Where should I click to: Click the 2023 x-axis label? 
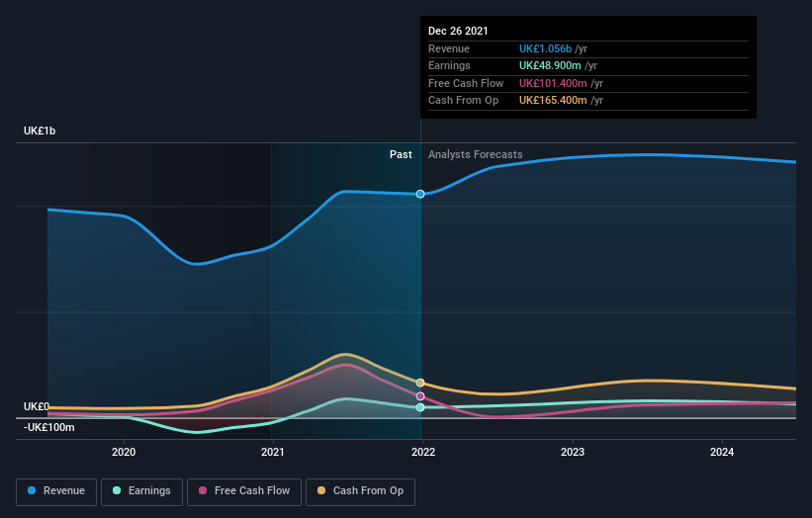pos(573,452)
